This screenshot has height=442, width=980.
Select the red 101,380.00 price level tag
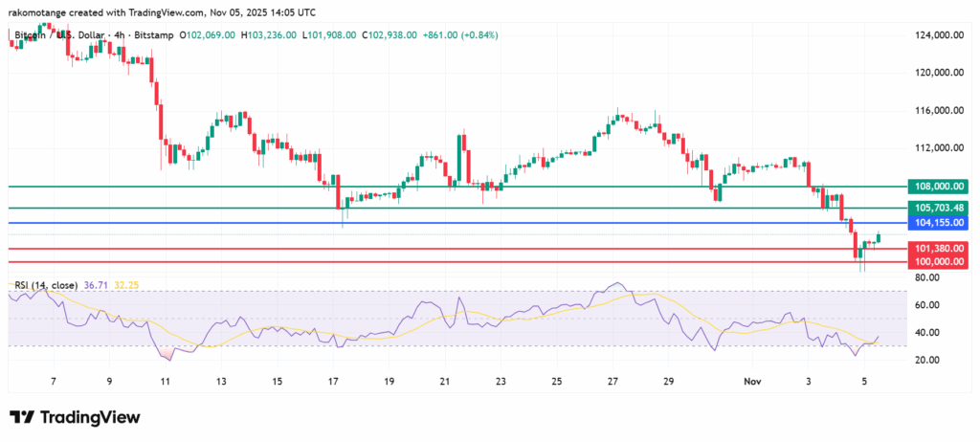(936, 248)
